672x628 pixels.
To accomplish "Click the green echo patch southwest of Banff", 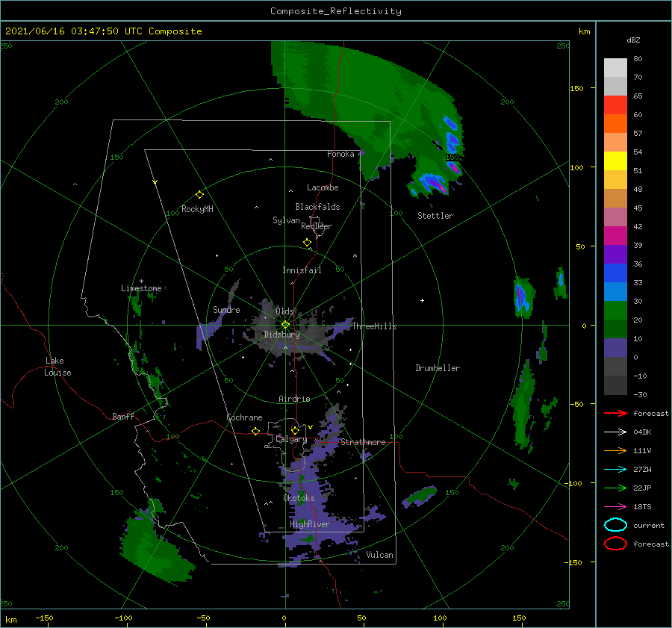I will pyautogui.click(x=157, y=548).
